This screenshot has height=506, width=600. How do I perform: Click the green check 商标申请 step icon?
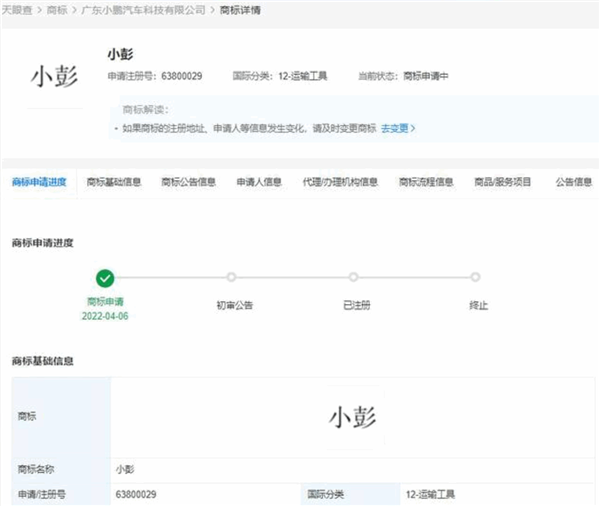pos(105,278)
